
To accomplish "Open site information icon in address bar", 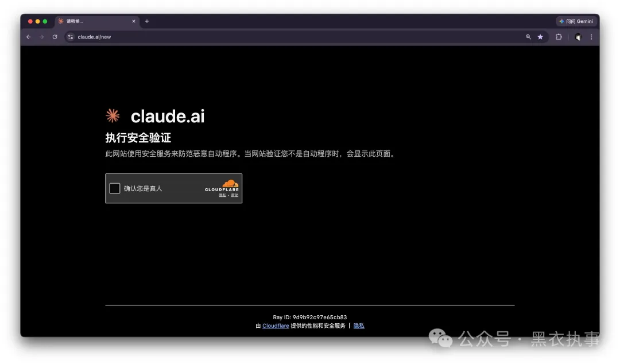I will click(71, 37).
